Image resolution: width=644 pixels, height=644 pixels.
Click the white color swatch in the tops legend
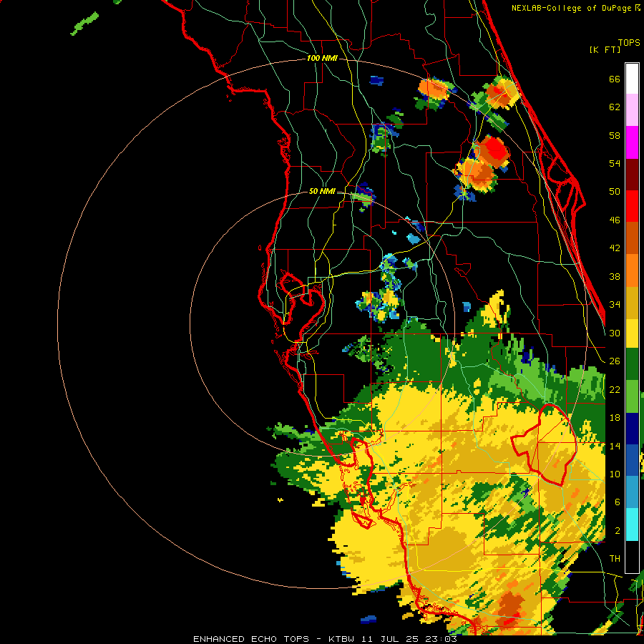coord(632,79)
